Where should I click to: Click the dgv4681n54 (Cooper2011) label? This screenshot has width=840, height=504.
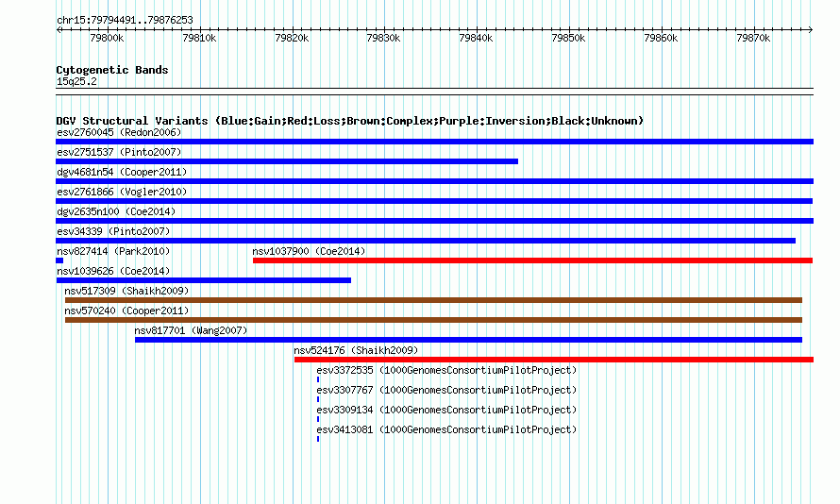pos(122,172)
